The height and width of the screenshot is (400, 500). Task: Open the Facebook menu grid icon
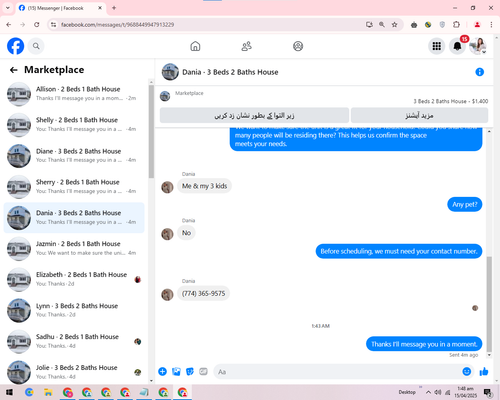(437, 46)
